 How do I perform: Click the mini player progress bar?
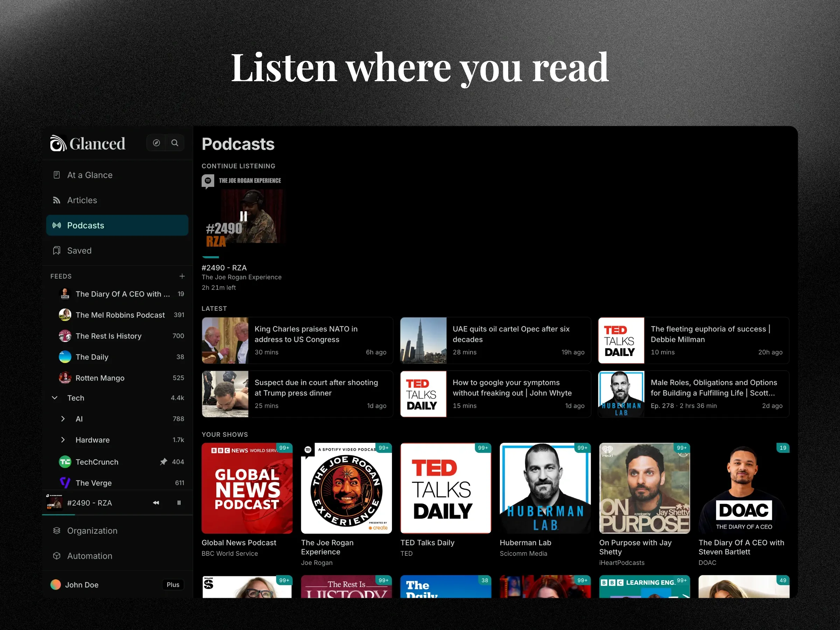coord(117,514)
